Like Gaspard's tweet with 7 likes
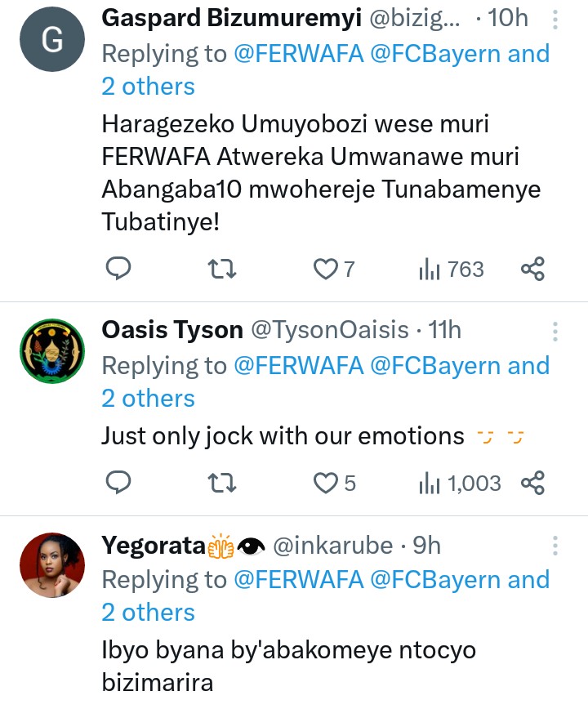The width and height of the screenshot is (588, 709). [x=327, y=269]
